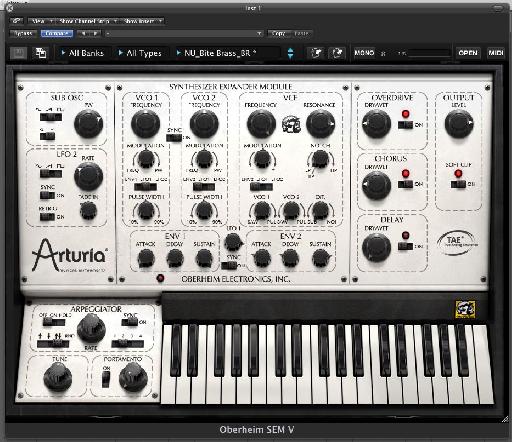Click the ENV 2 Sustain knob
This screenshot has height=442, width=512.
point(320,258)
